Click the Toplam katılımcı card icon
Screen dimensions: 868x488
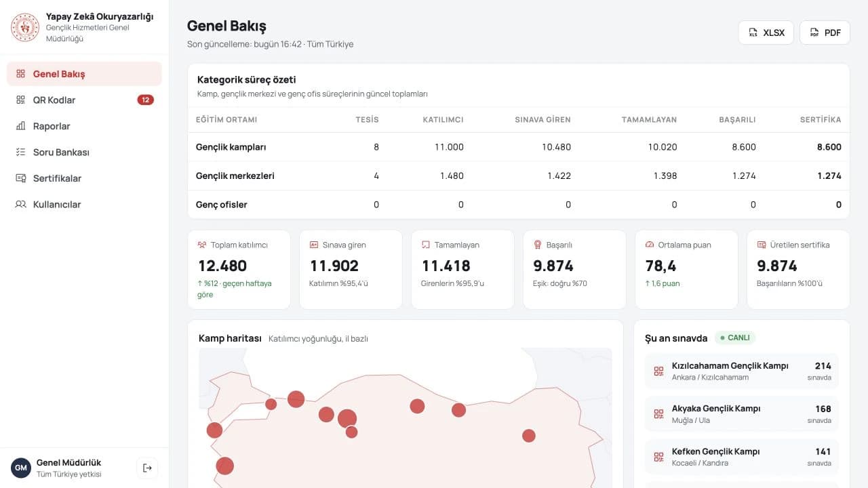[201, 245]
